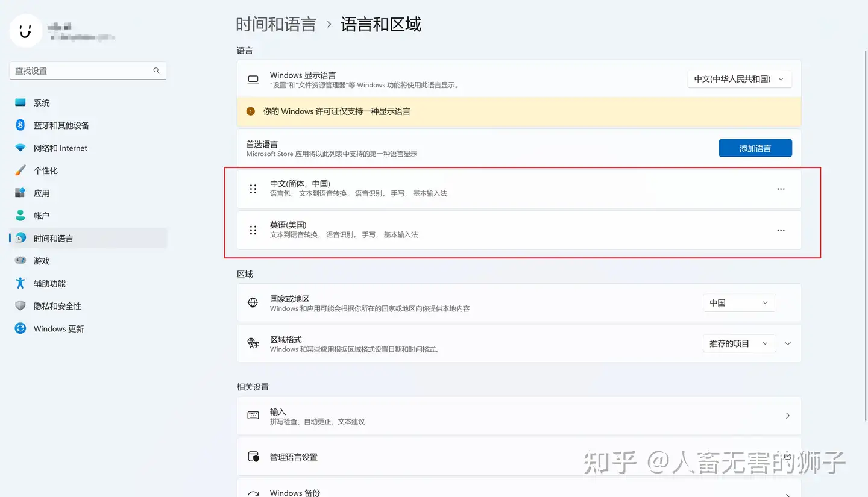Click the drag handle for 中文(简体，中国)
The image size is (868, 497).
(x=253, y=189)
